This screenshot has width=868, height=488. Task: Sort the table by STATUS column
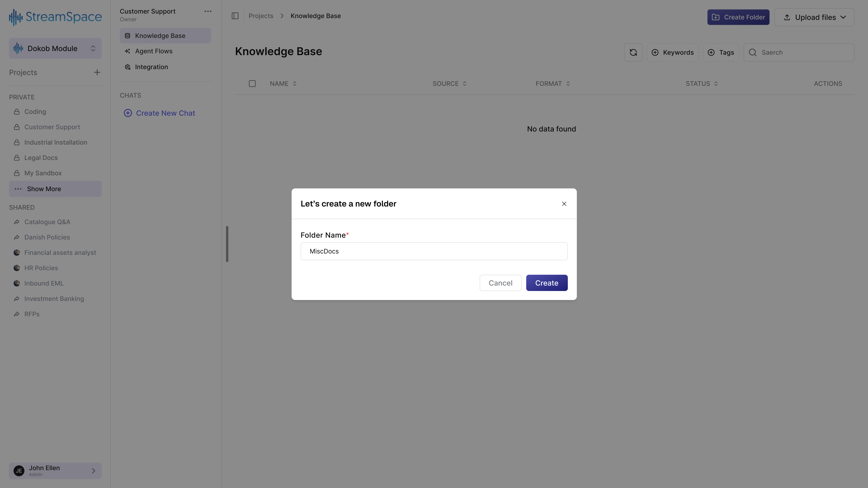pyautogui.click(x=702, y=84)
